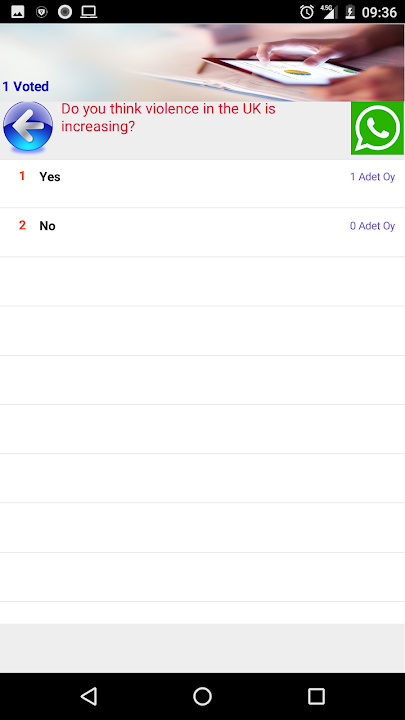Tap the poll question about UK violence
Image resolution: width=405 pixels, height=720 pixels.
coord(169,118)
